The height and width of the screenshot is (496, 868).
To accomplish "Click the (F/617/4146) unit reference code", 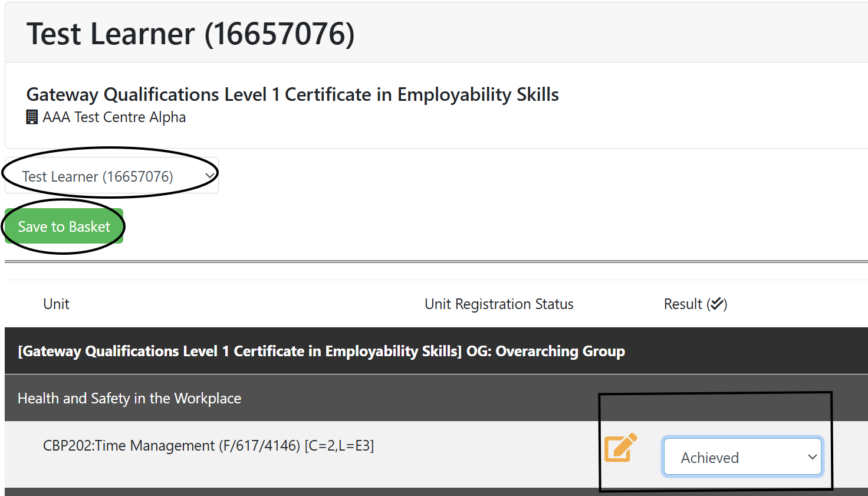I will 259,446.
